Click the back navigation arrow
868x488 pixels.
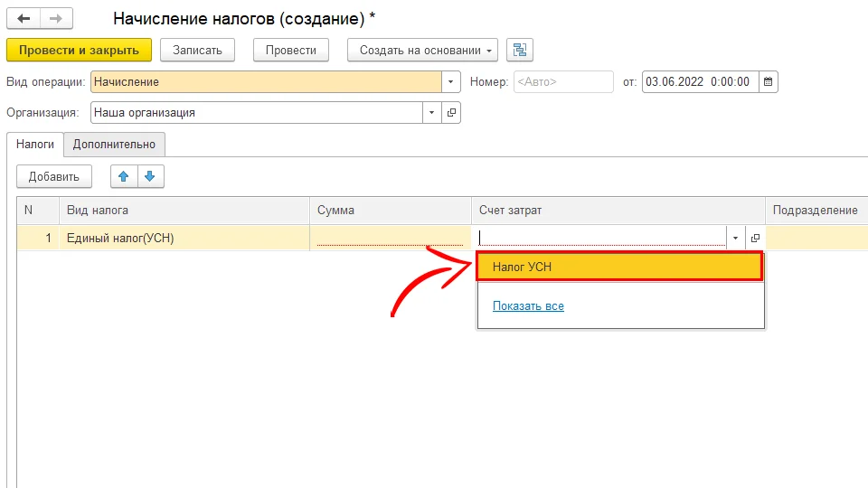[x=24, y=19]
